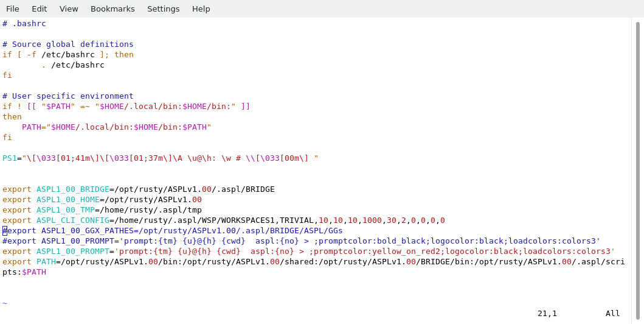Click the PS1 variable name

tap(10, 158)
